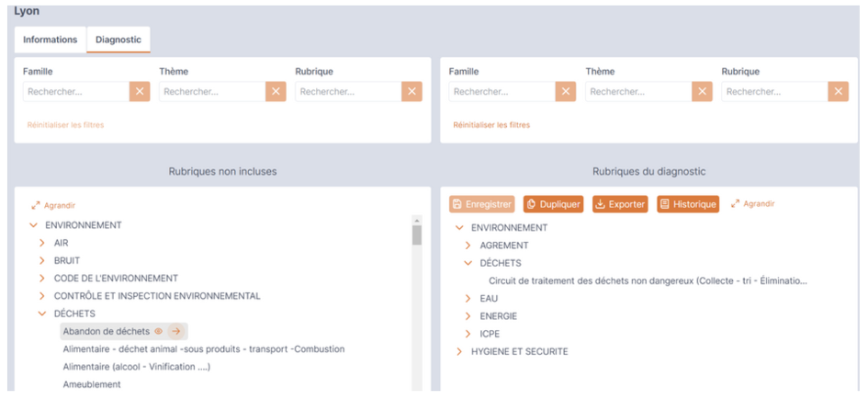Image resolution: width=868 pixels, height=411 pixels.
Task: Expand the AIR tree node
Action: pos(42,243)
